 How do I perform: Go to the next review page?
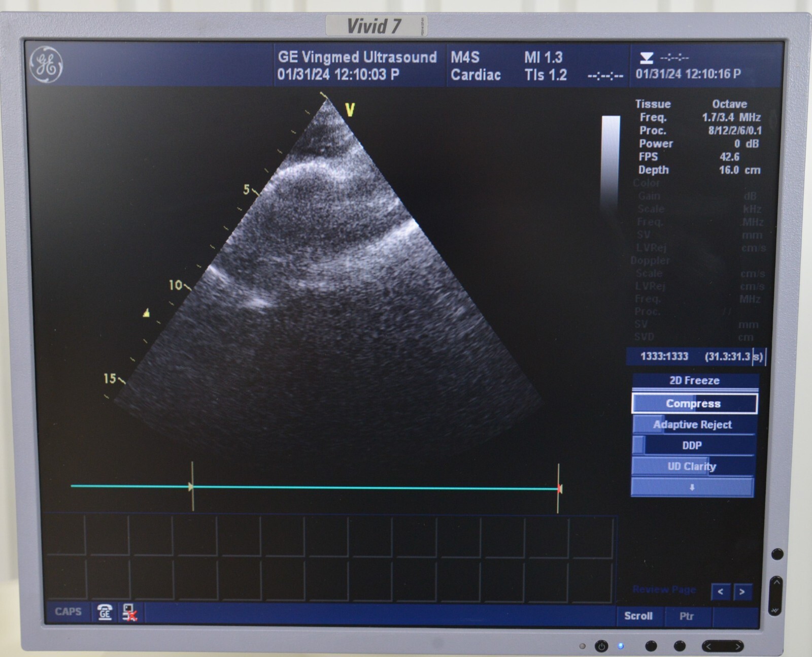[742, 592]
